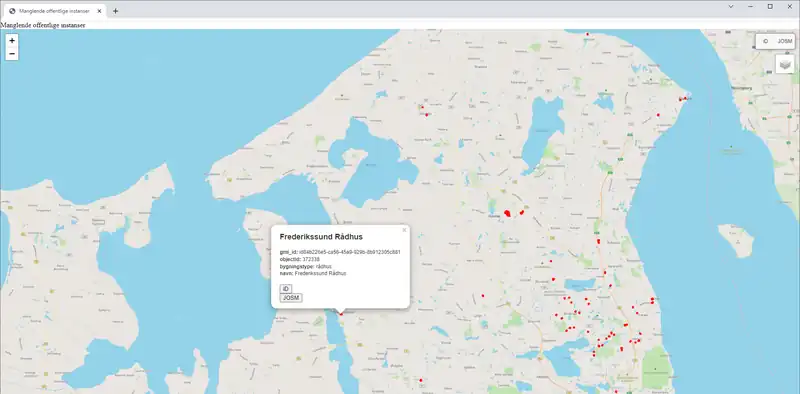Close the Manglende offentlige instanser browser tab
Viewport: 800px width, 394px height.
pyautogui.click(x=99, y=11)
